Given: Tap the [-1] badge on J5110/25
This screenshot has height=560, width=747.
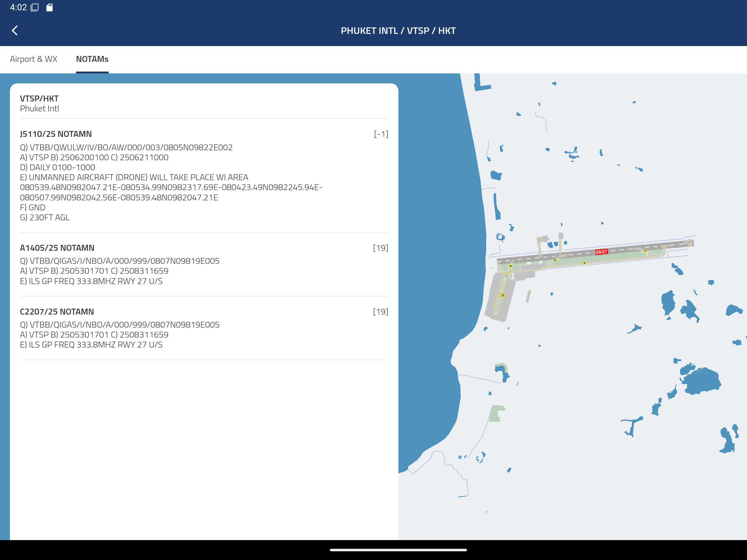Looking at the screenshot, I should click(x=381, y=134).
